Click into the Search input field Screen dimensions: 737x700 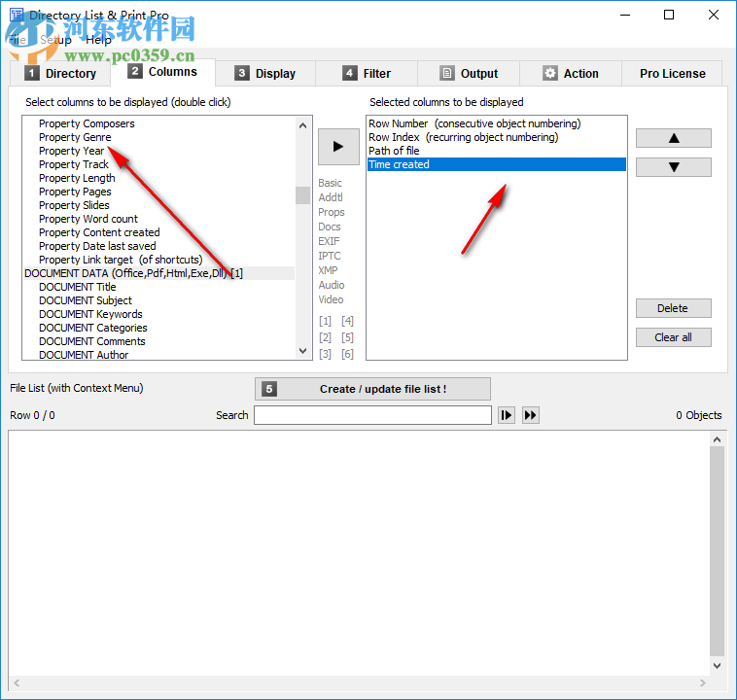(372, 415)
